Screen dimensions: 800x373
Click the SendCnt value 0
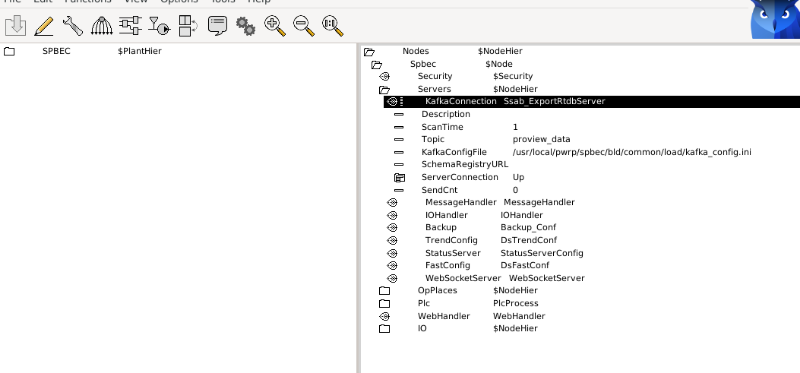(515, 190)
